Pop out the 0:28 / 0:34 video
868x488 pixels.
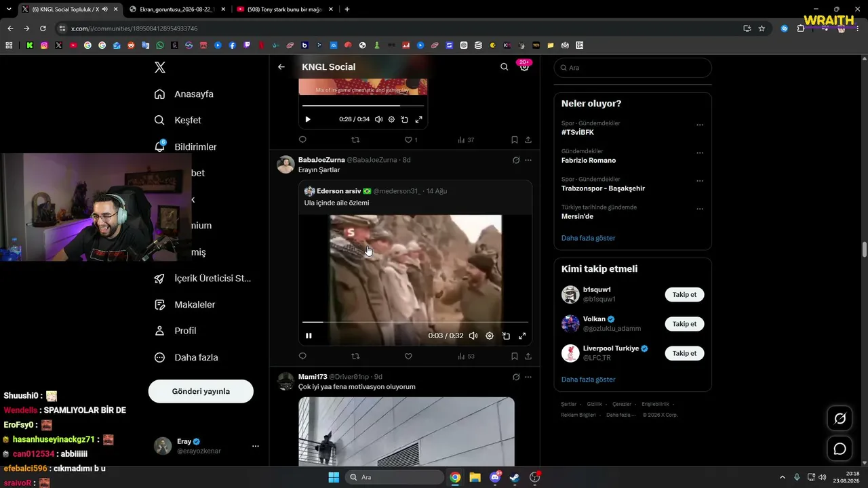pos(404,119)
